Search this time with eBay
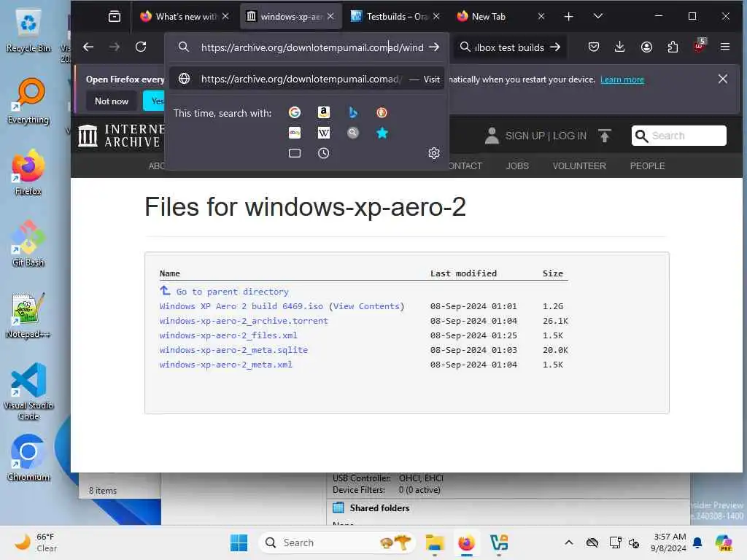The image size is (747, 560). pyautogui.click(x=295, y=133)
